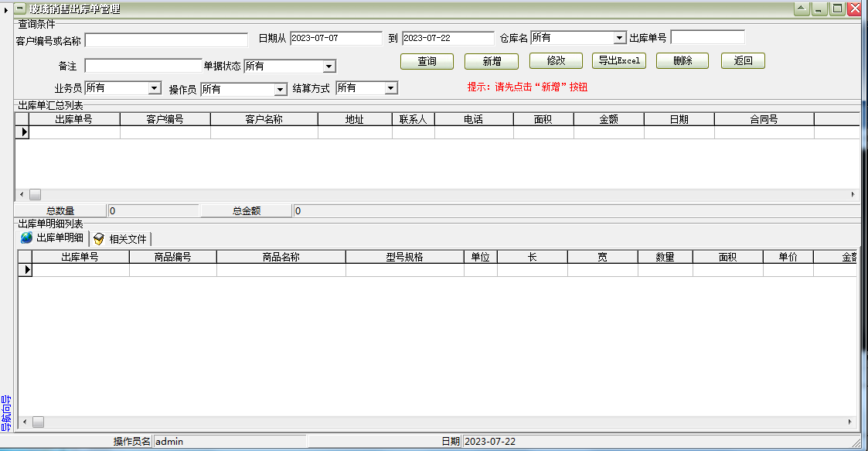868x451 pixels.
Task: Click the application icon in the title bar
Action: click(19, 9)
